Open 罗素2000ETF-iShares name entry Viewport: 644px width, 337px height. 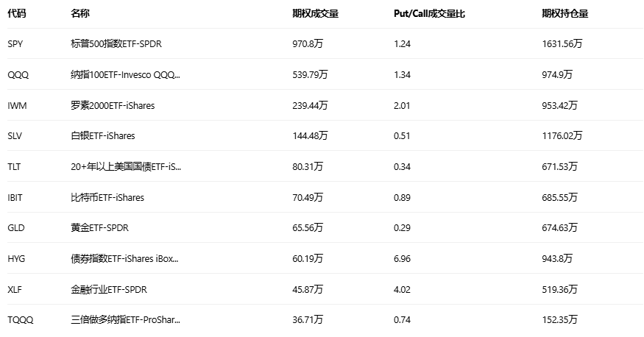point(113,105)
